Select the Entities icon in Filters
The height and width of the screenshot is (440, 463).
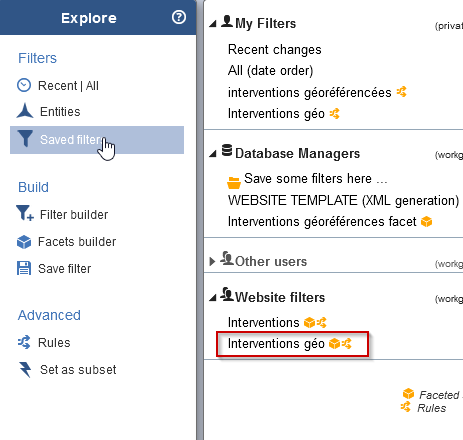[x=25, y=111]
